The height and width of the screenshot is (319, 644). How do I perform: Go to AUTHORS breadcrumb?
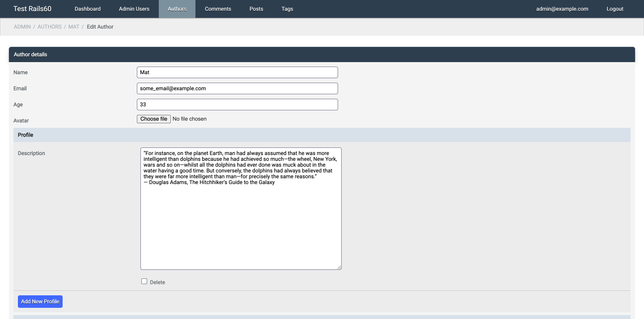pos(50,27)
